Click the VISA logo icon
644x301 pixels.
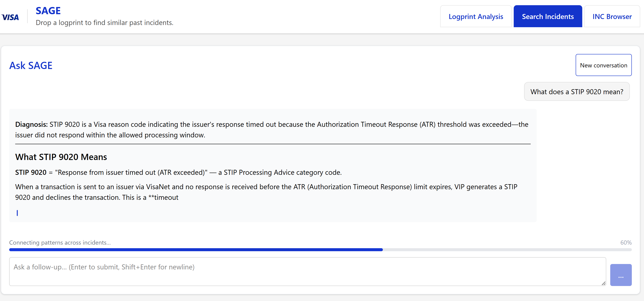10,17
